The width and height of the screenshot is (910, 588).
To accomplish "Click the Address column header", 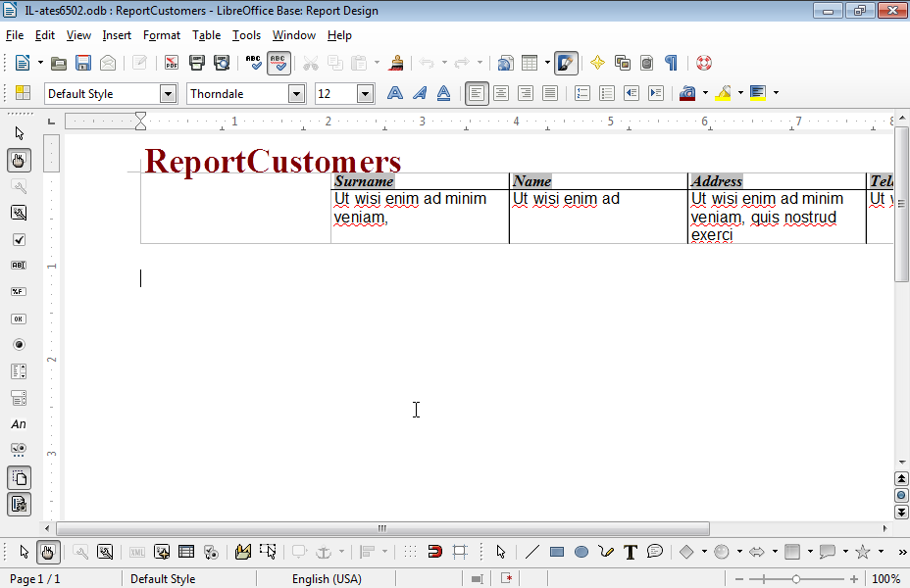I will [x=716, y=181].
